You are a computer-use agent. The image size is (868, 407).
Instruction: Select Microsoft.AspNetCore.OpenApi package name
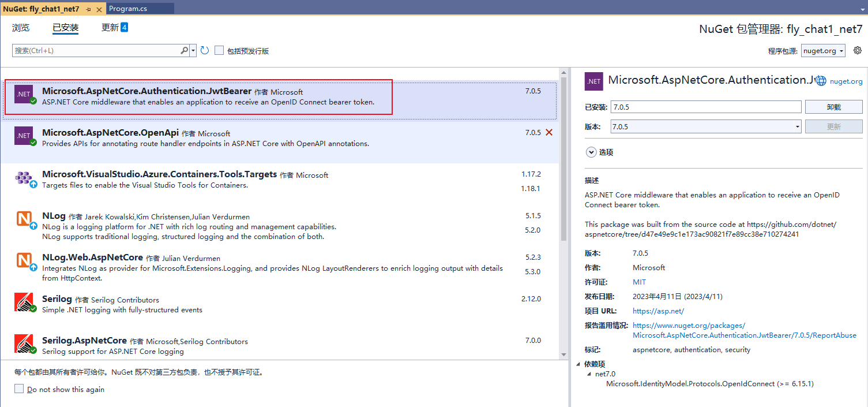(110, 133)
